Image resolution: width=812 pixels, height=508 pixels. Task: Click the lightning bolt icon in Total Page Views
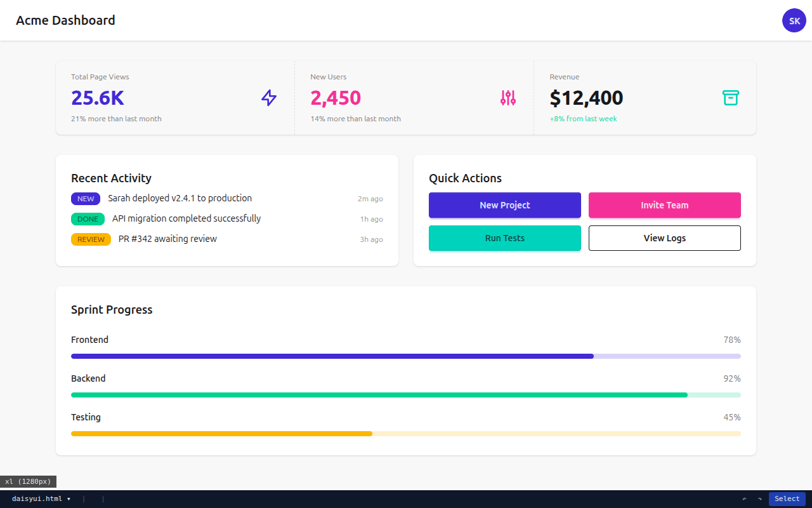(x=269, y=98)
